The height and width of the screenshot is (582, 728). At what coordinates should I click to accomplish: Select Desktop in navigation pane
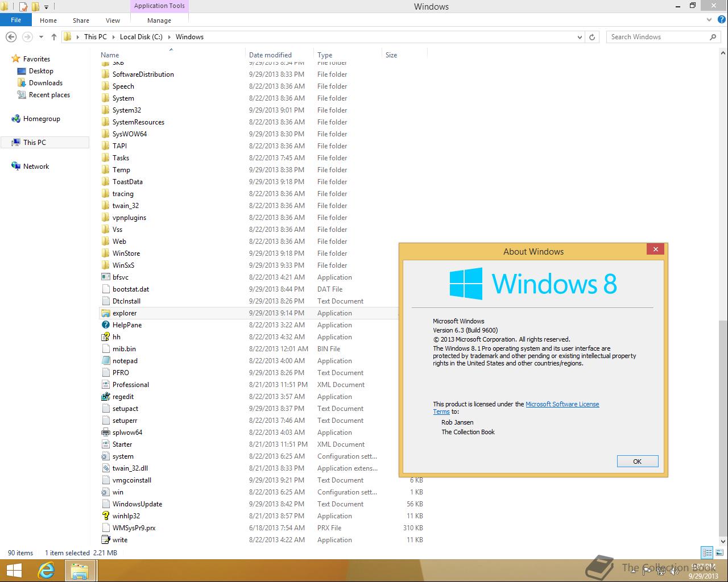tap(41, 71)
